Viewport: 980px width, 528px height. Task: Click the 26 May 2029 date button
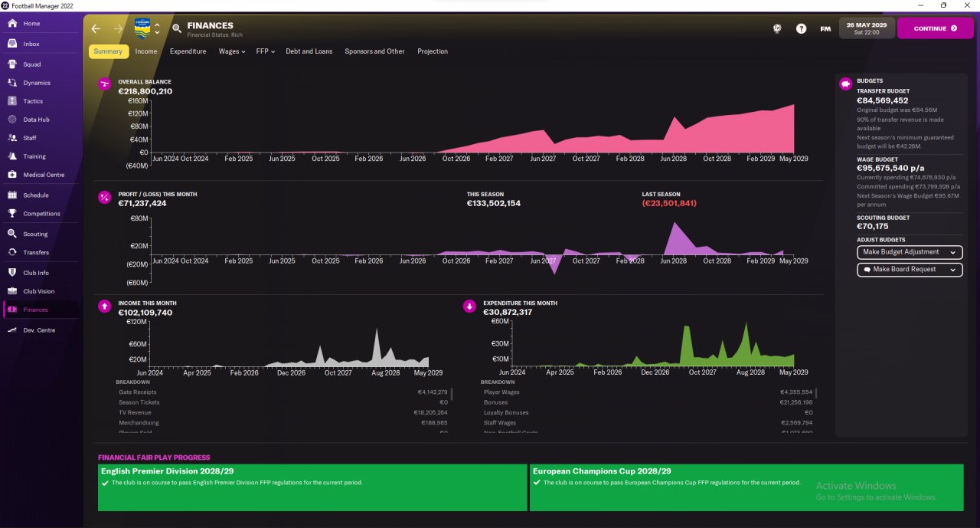click(867, 28)
